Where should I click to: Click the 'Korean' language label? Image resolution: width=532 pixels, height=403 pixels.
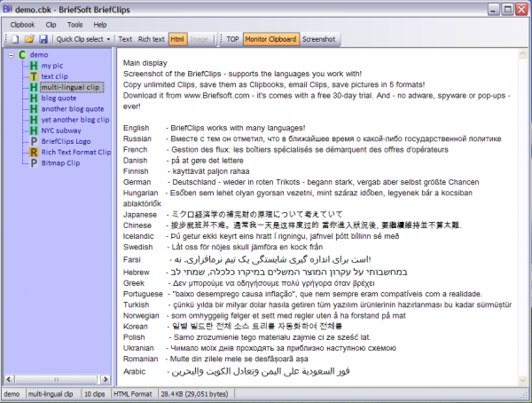tap(136, 327)
